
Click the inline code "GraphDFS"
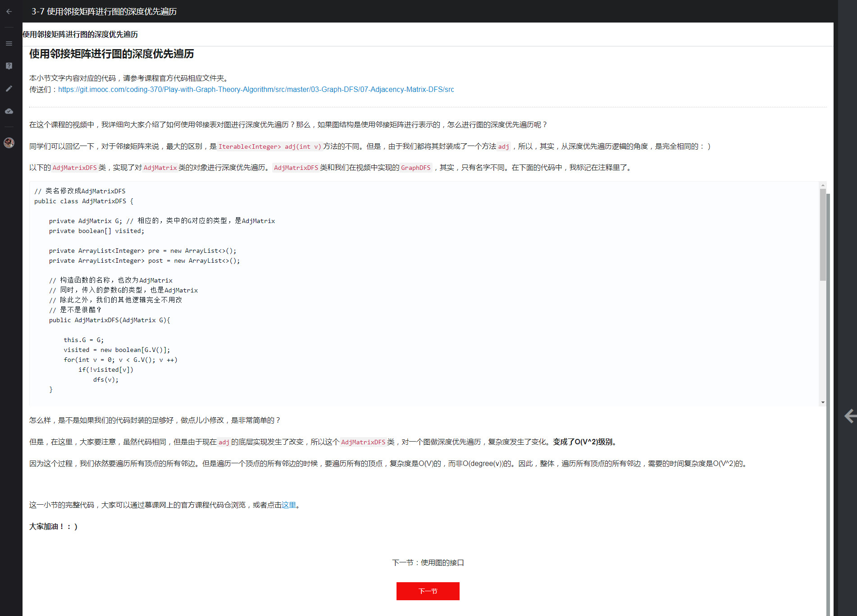[x=415, y=168]
